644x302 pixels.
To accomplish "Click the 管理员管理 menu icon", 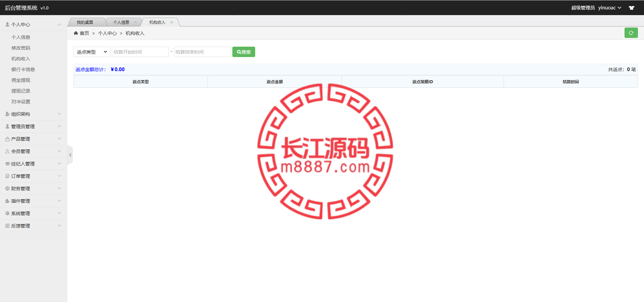I will point(7,127).
